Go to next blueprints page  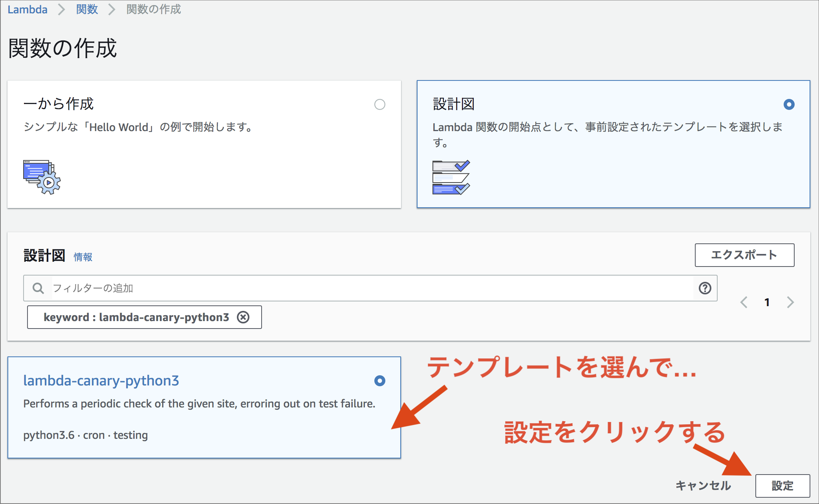click(790, 302)
